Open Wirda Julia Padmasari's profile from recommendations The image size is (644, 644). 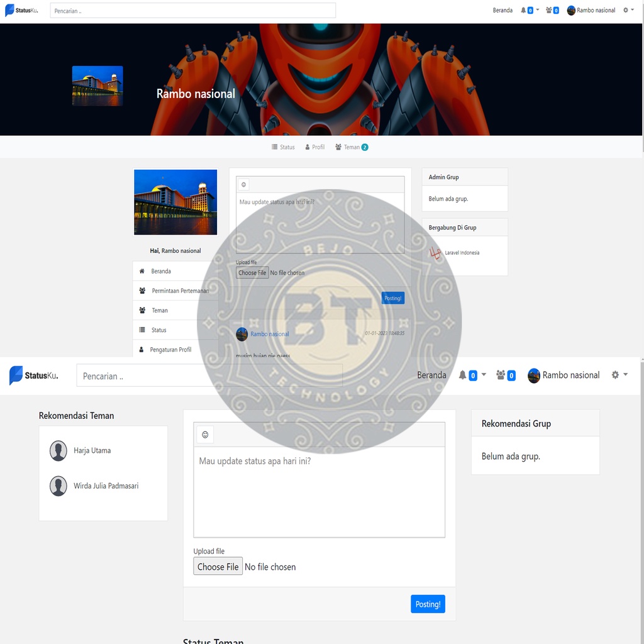tap(106, 486)
